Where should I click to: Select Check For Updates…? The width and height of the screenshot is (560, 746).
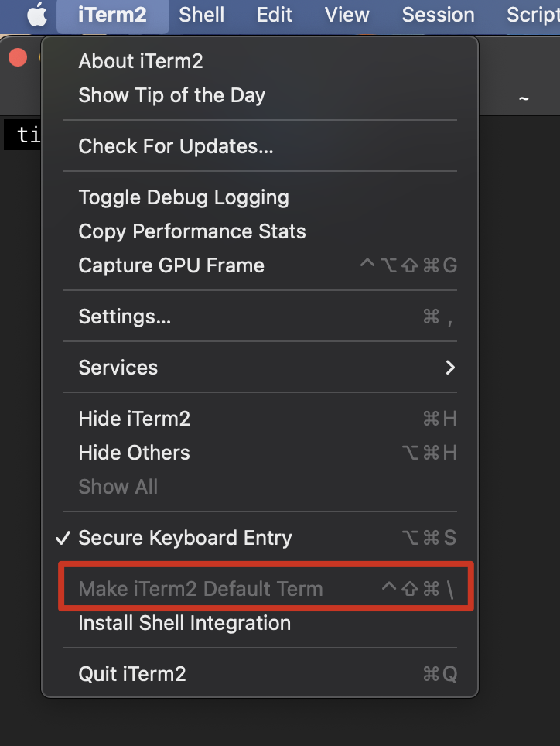click(x=260, y=146)
